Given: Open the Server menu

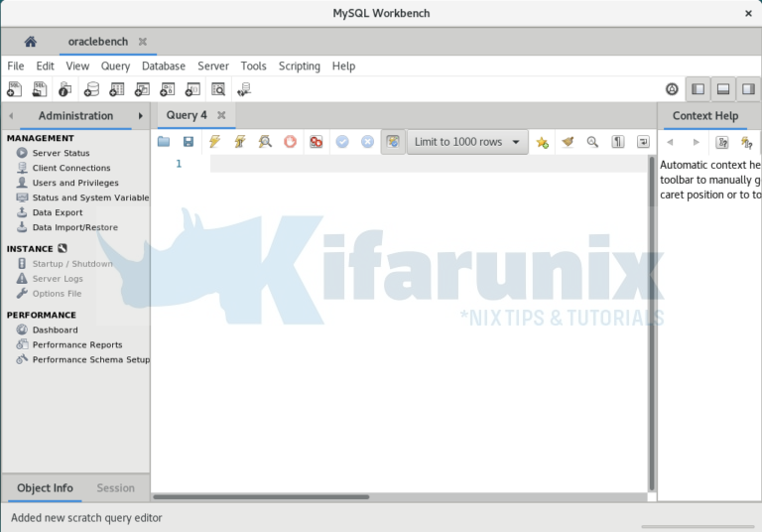Looking at the screenshot, I should point(213,66).
